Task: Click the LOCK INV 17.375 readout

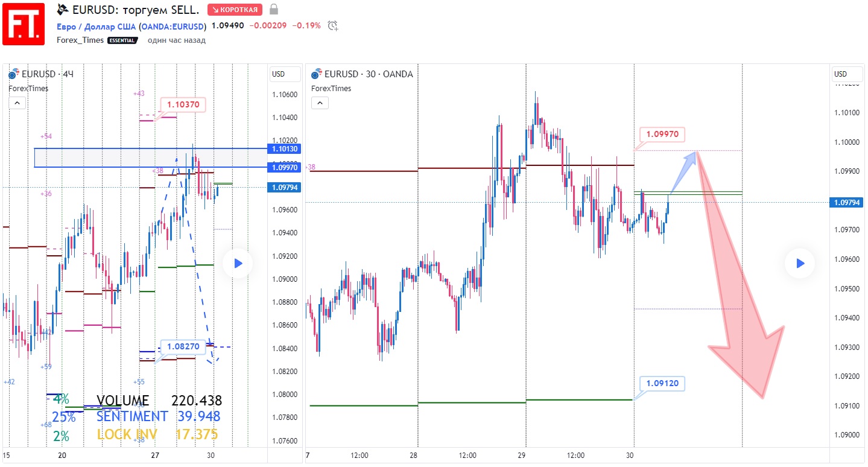Action: click(x=157, y=434)
